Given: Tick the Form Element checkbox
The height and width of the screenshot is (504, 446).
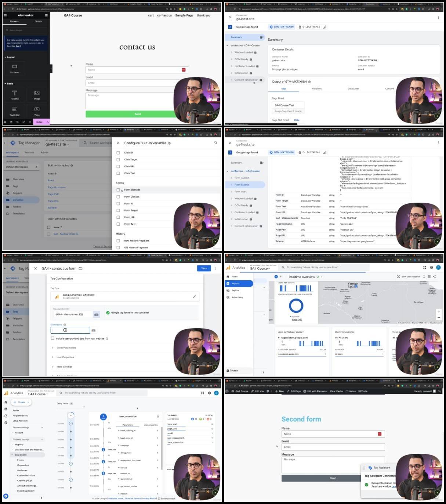Looking at the screenshot, I should pos(118,190).
